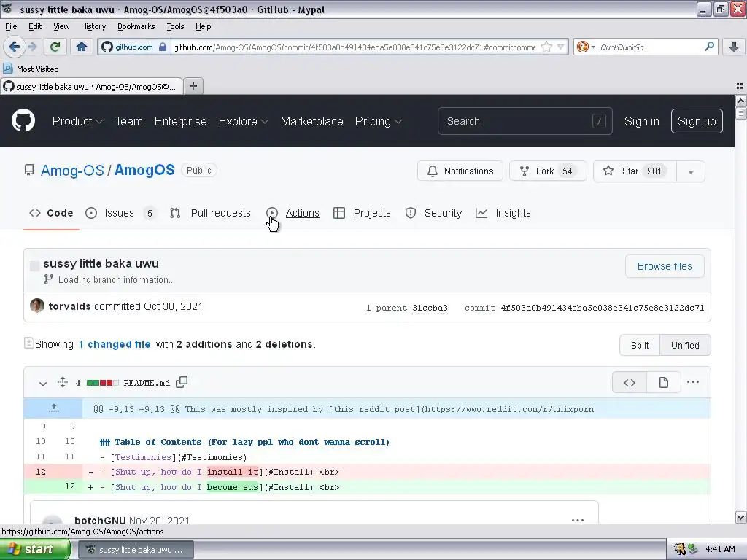This screenshot has width=747, height=560.
Task: Open the Bookmarks menu
Action: 136,26
